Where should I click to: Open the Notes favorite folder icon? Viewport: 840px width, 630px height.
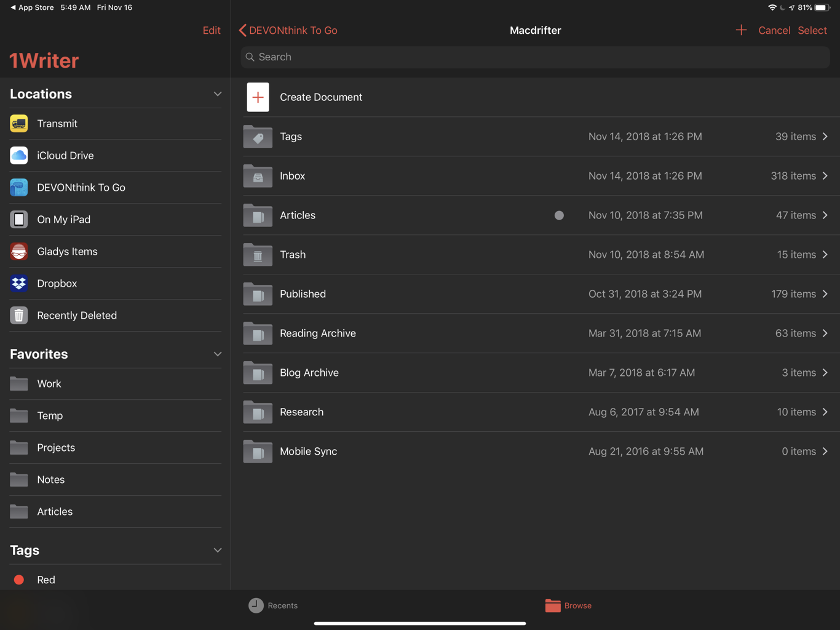point(19,480)
